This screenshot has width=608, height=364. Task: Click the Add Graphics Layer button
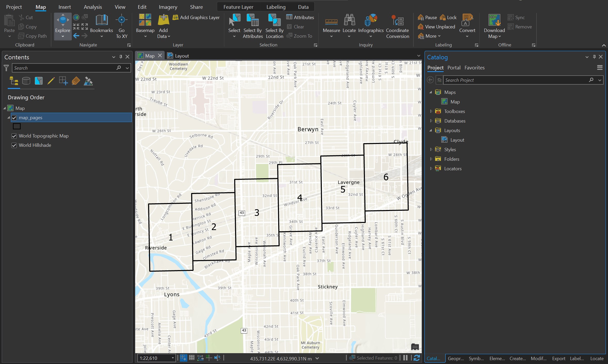click(x=196, y=17)
